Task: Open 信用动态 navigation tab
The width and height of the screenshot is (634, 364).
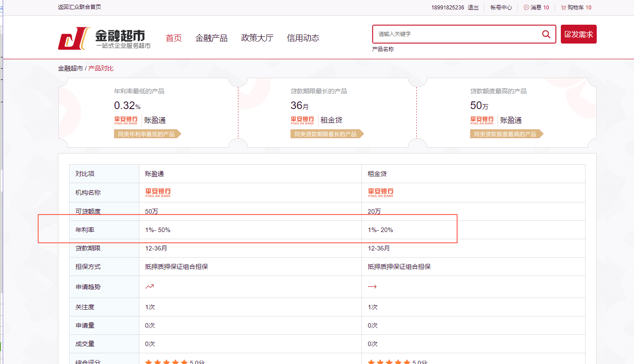Action: pyautogui.click(x=303, y=38)
